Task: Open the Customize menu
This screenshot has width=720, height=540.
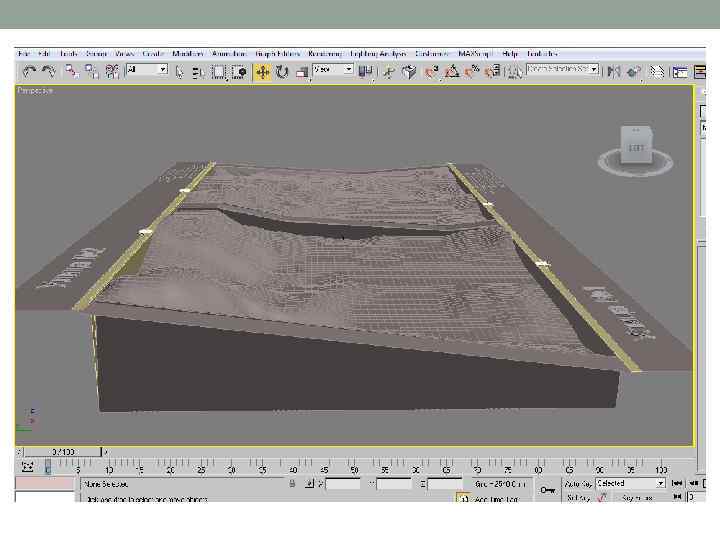Action: coord(432,54)
